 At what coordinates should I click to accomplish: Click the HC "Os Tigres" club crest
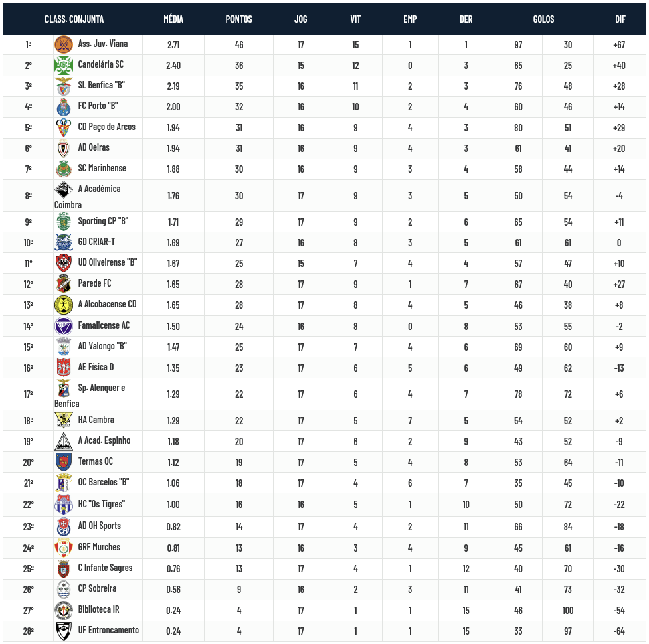click(x=63, y=505)
